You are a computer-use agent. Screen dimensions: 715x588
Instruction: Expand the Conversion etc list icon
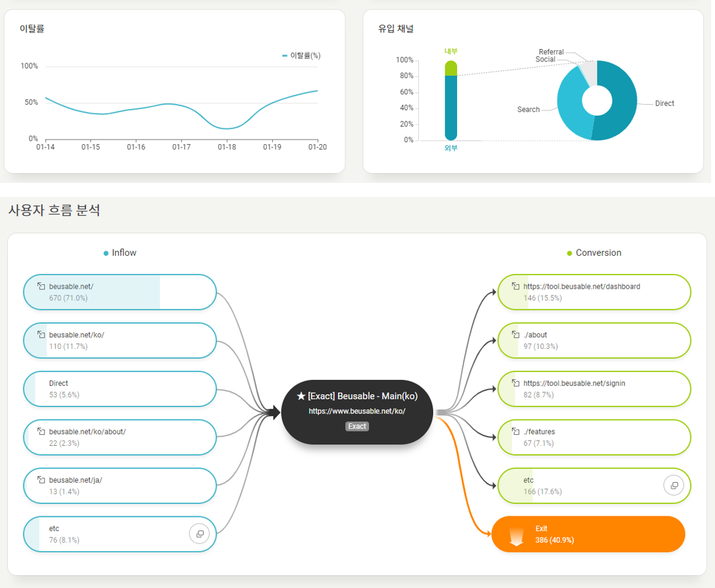pos(674,485)
